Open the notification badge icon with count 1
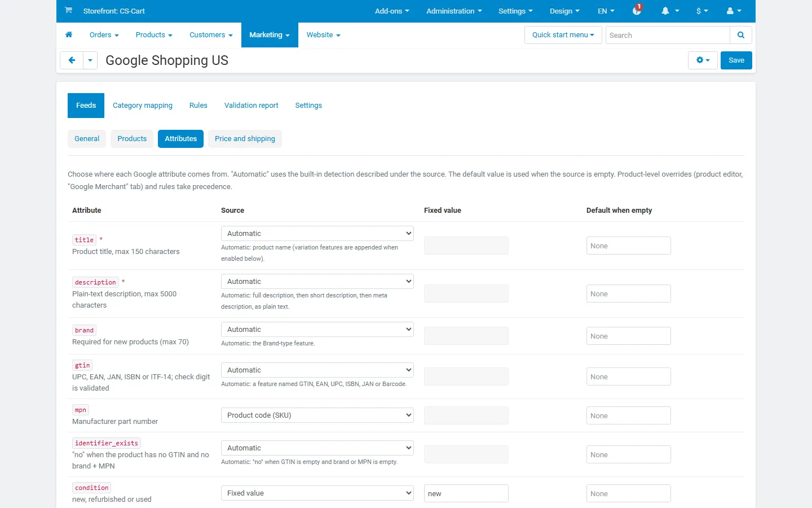Viewport: 812px width, 508px height. (637, 10)
